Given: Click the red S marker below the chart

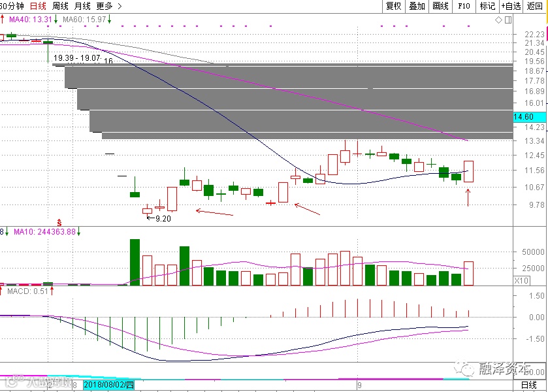Looking at the screenshot, I should tap(59, 222).
